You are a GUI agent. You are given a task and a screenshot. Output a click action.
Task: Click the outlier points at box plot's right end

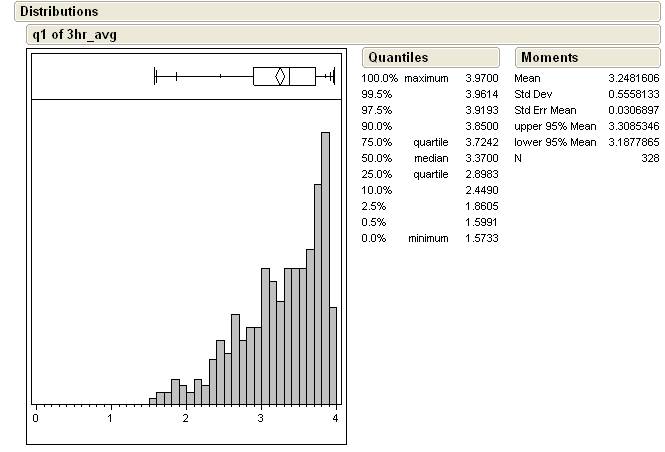330,76
